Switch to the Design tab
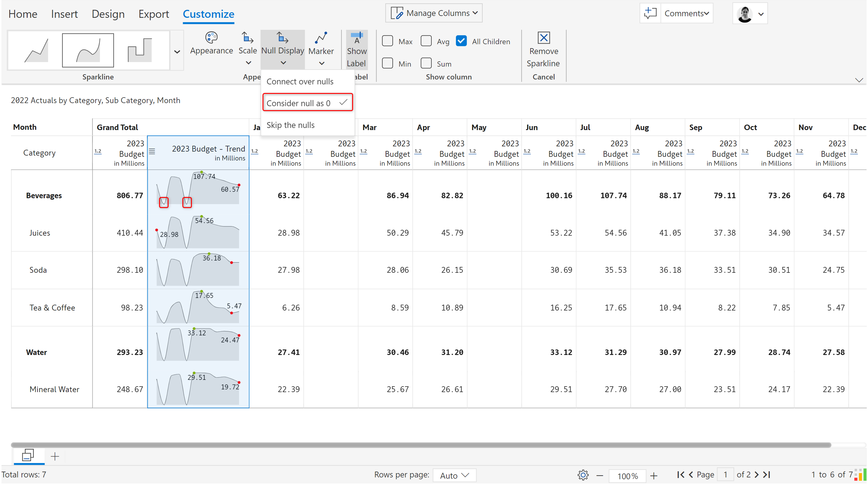The image size is (868, 486). [x=108, y=14]
